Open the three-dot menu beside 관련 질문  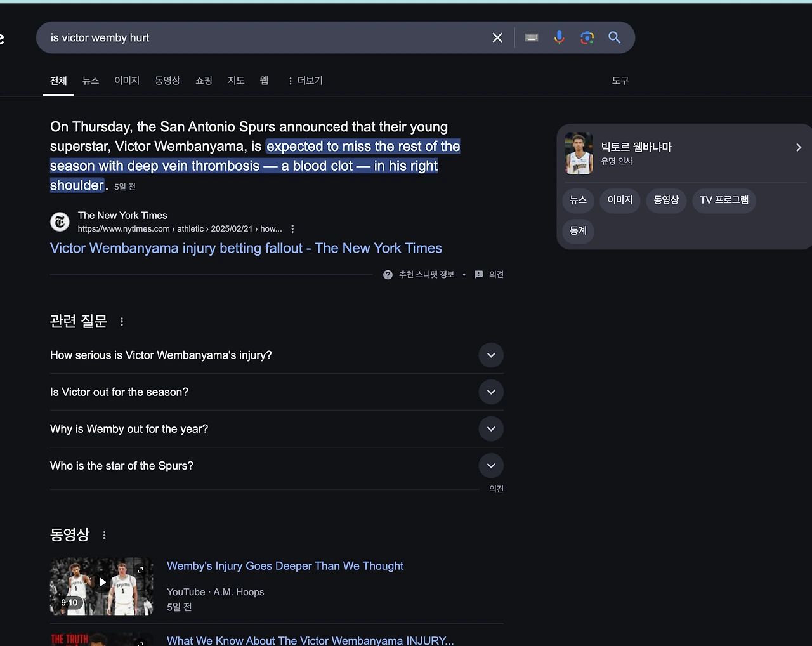tap(122, 322)
